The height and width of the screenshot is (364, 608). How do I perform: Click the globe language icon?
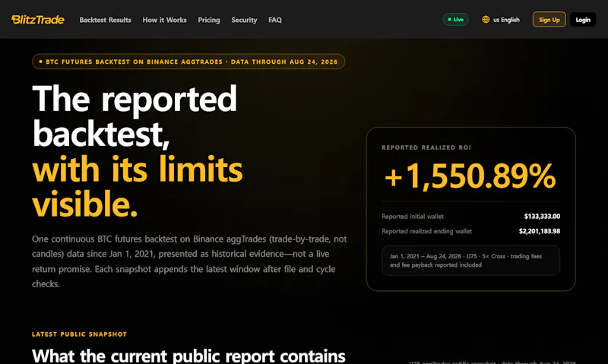[486, 20]
